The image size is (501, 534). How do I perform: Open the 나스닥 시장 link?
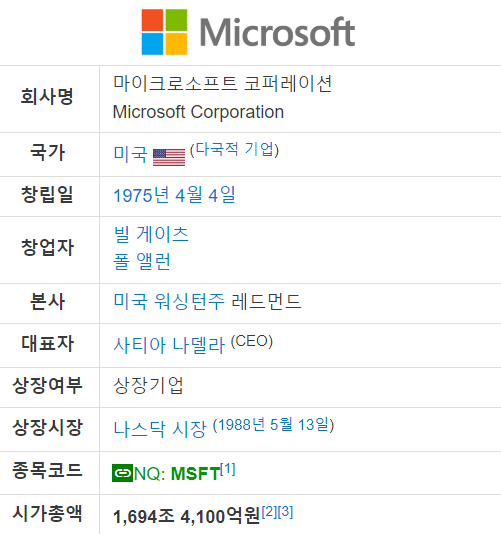click(x=160, y=428)
